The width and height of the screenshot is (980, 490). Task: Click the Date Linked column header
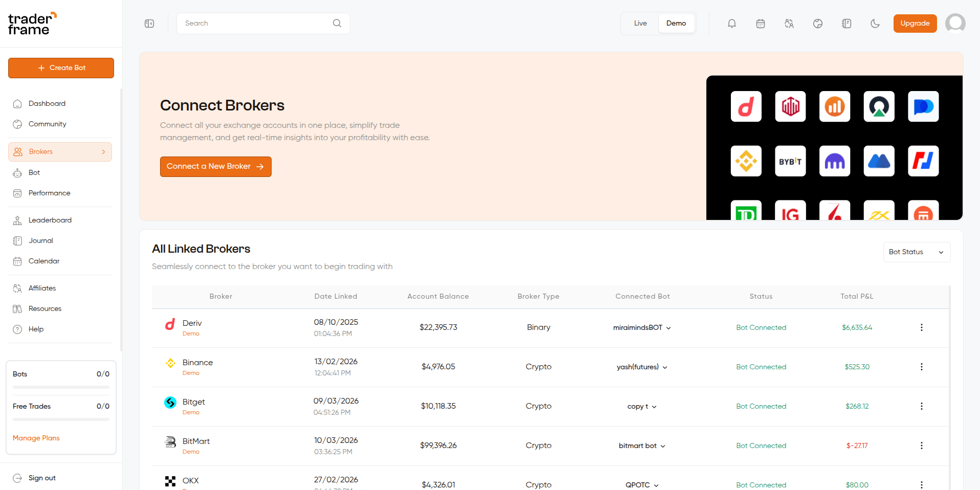click(336, 297)
